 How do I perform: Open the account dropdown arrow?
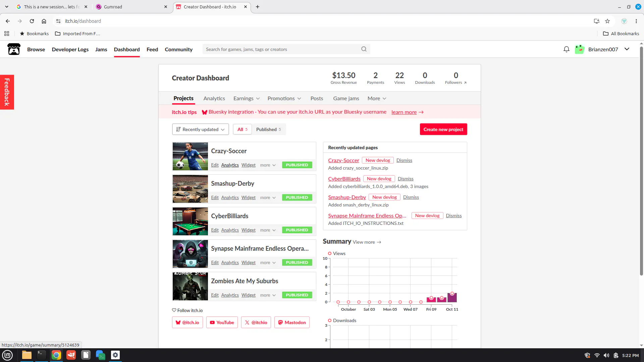(627, 49)
